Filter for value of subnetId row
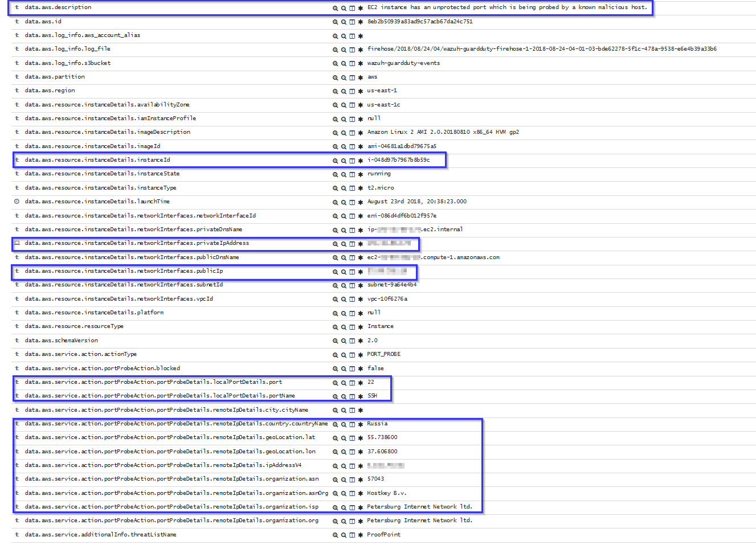This screenshot has width=756, height=545. 335,285
